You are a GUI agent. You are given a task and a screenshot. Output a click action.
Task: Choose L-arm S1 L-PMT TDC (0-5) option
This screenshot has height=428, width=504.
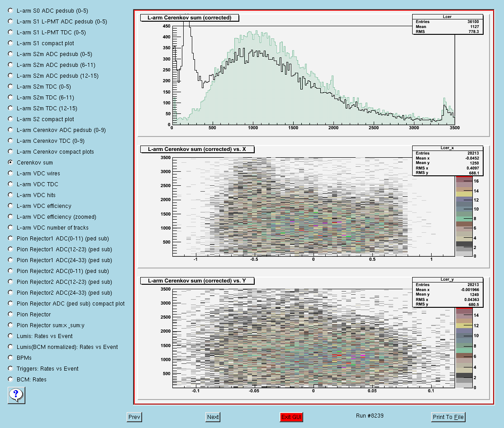tap(10, 33)
